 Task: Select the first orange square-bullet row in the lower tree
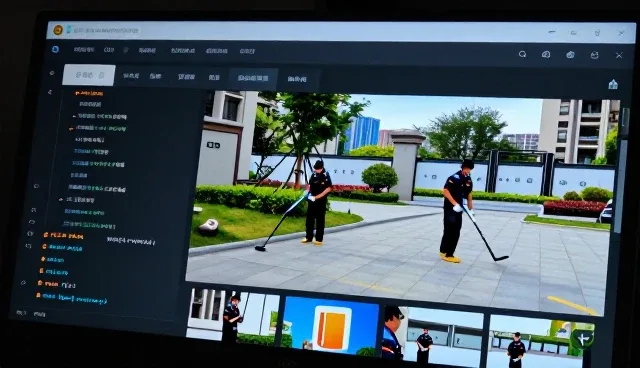click(63, 235)
